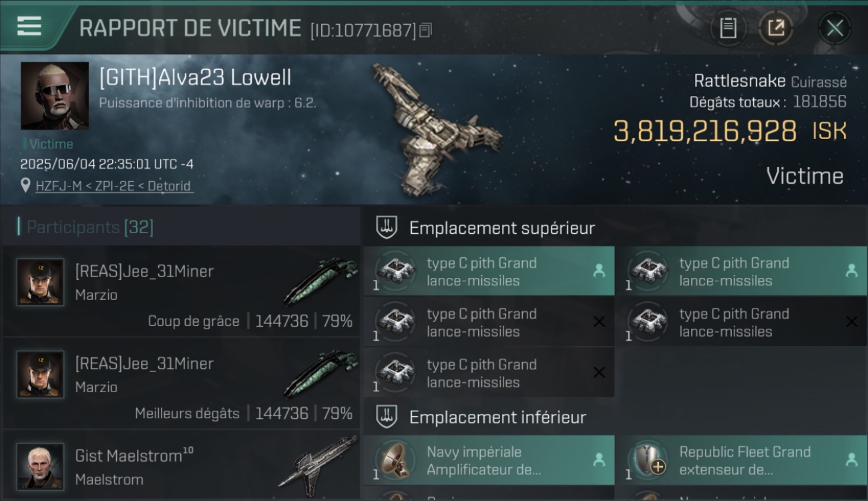Open first Jee_31Miner participant portrait
Image resolution: width=868 pixels, height=501 pixels.
coord(40,283)
